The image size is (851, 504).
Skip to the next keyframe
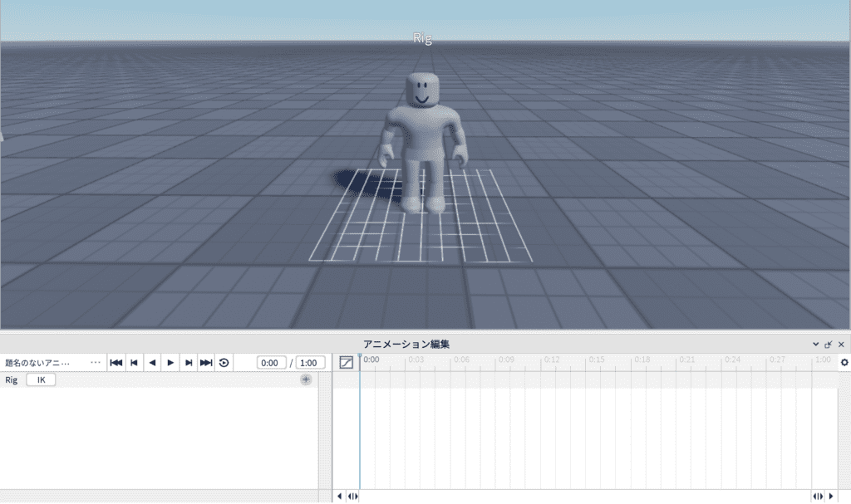[x=189, y=363]
